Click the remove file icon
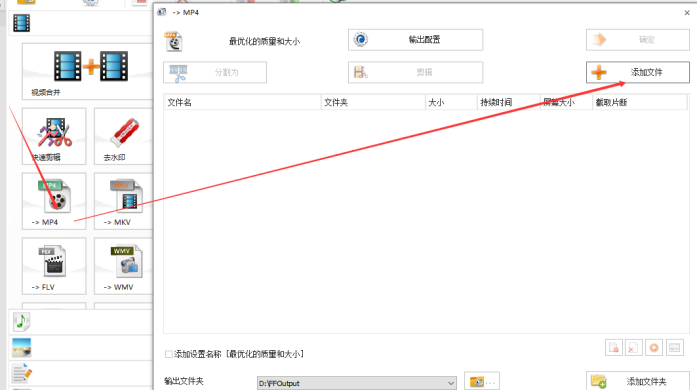This screenshot has height=391, width=698. (x=613, y=348)
